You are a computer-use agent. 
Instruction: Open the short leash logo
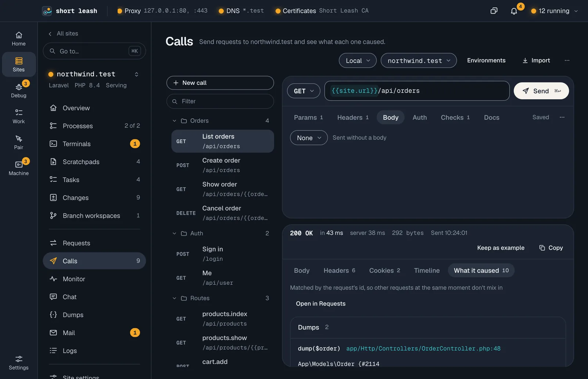[47, 11]
